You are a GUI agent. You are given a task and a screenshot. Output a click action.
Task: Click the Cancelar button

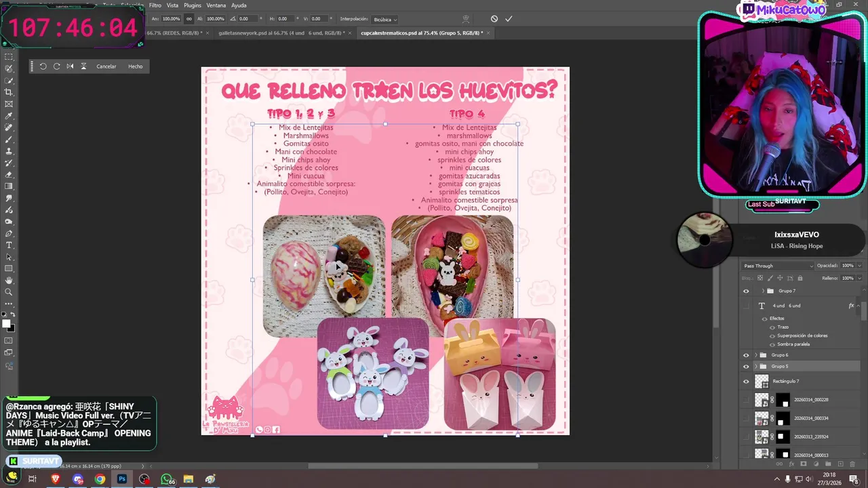tap(106, 66)
